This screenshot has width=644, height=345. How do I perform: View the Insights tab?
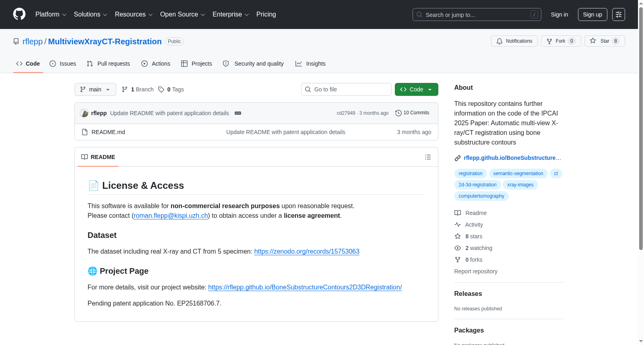310,64
